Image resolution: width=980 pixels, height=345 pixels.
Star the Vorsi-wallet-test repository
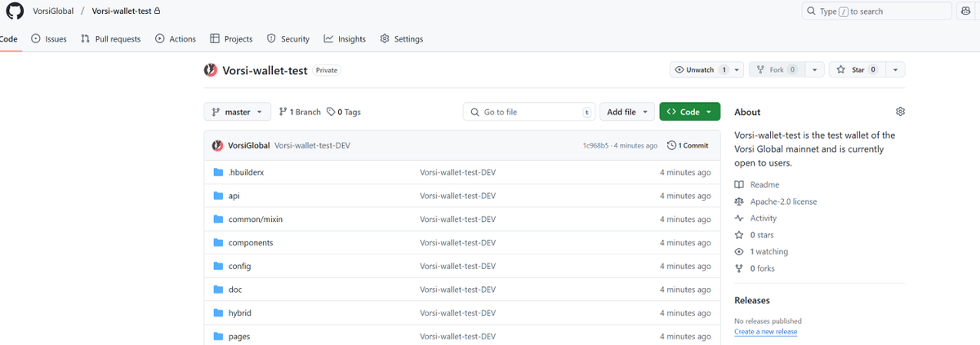856,70
